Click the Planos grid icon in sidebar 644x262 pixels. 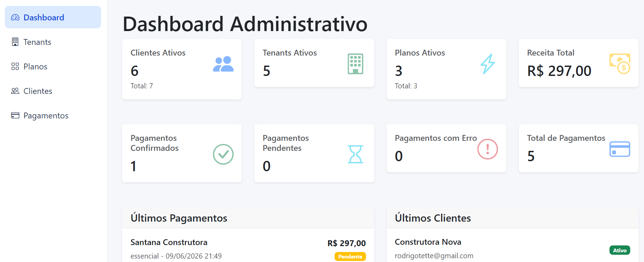15,66
